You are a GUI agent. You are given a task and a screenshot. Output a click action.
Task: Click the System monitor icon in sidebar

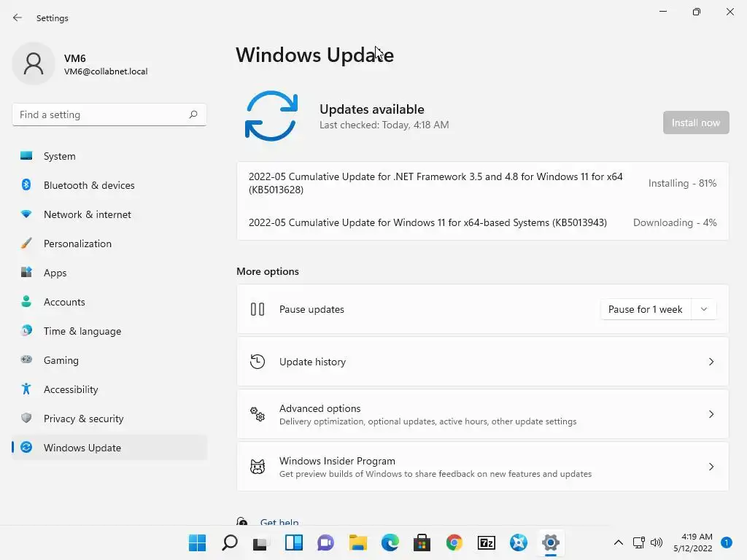pos(26,156)
